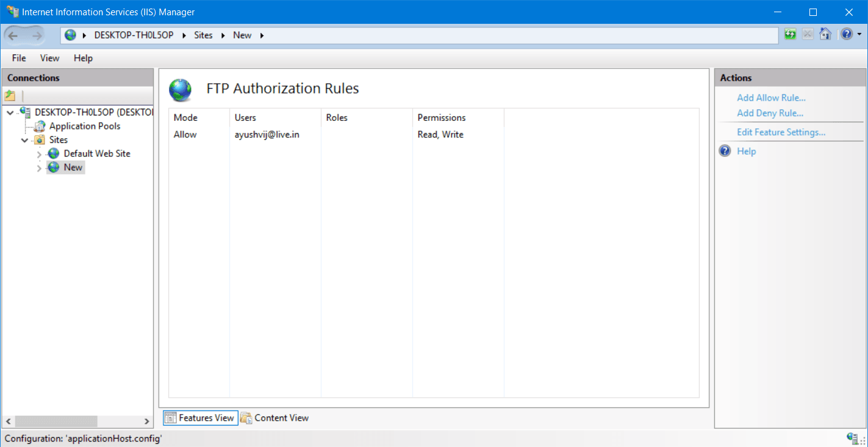Open the dropdown arrow beside the toolbar Help icon
Screen dimensions: 868x447
point(859,35)
